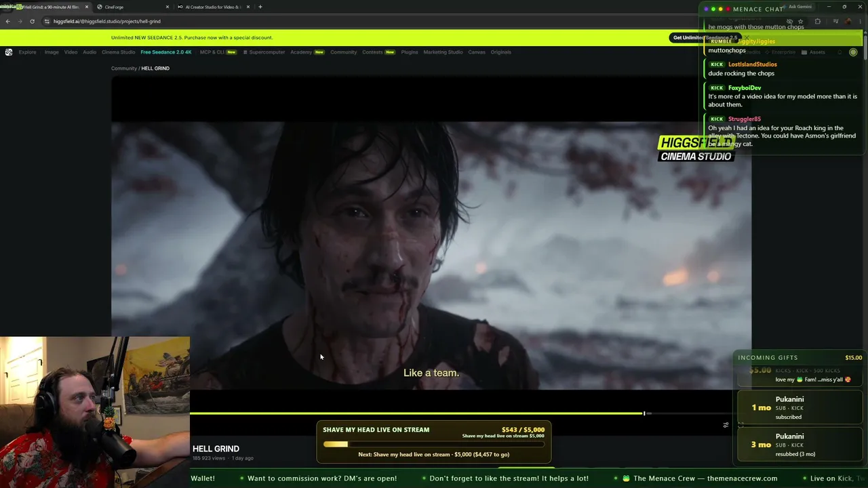This screenshot has width=868, height=488.
Task: Open the Explore menu item
Action: click(x=28, y=52)
